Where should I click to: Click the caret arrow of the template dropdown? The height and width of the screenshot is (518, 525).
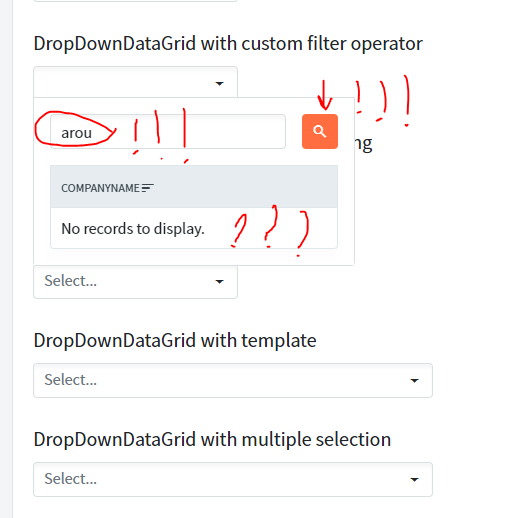(x=414, y=380)
